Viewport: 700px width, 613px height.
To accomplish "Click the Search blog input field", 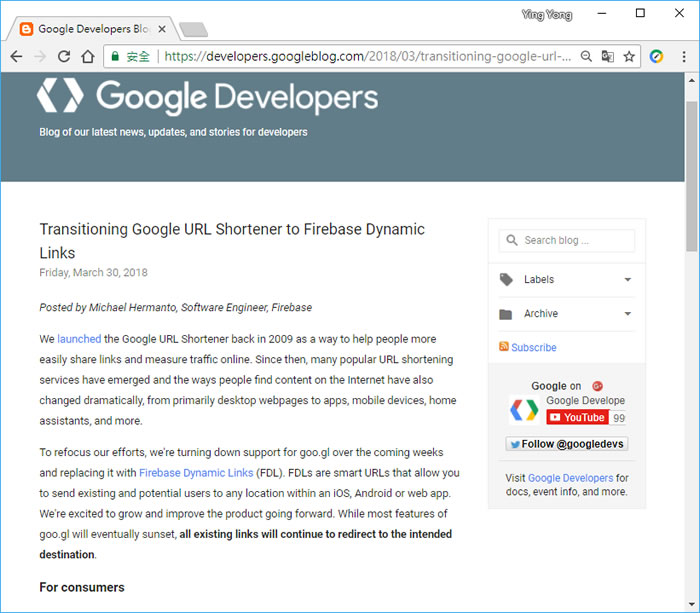I will click(x=567, y=241).
